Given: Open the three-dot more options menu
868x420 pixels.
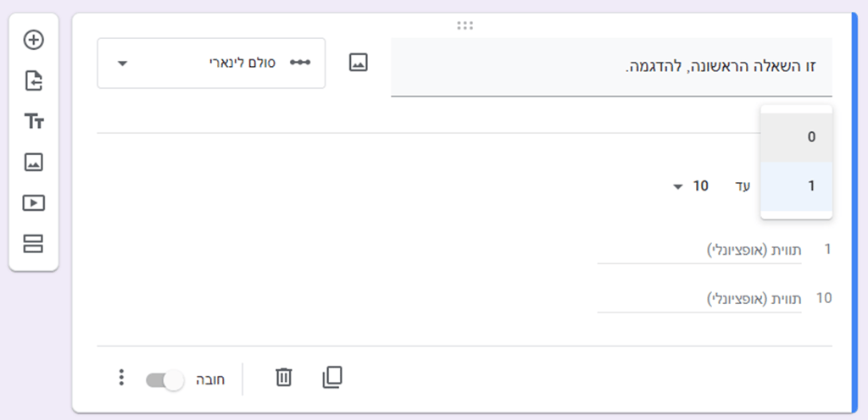Looking at the screenshot, I should [122, 378].
